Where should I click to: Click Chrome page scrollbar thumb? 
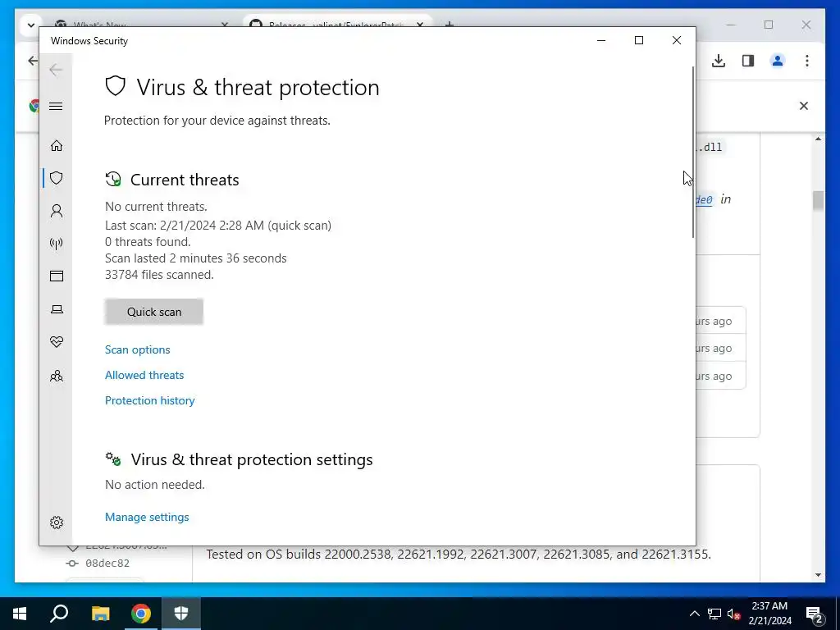click(x=818, y=201)
